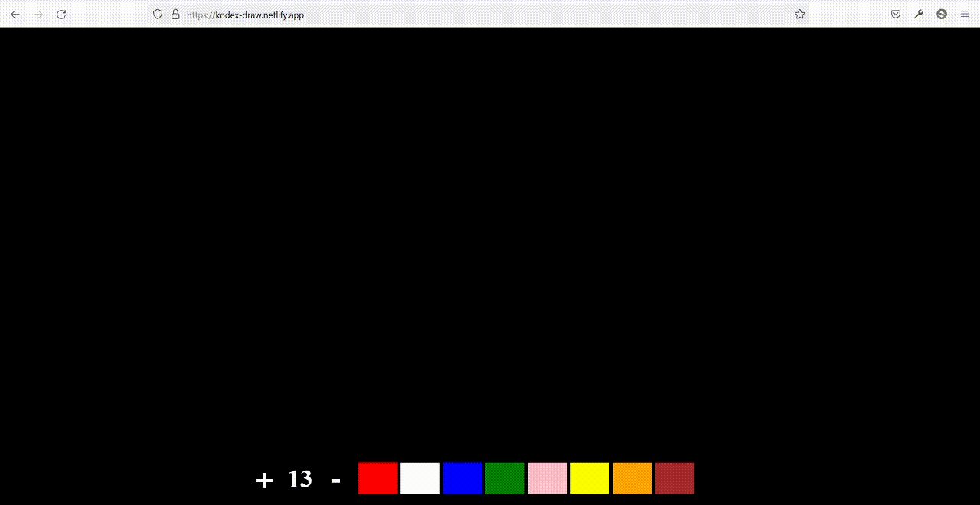
Task: Bookmark this page with star icon
Action: [800, 15]
